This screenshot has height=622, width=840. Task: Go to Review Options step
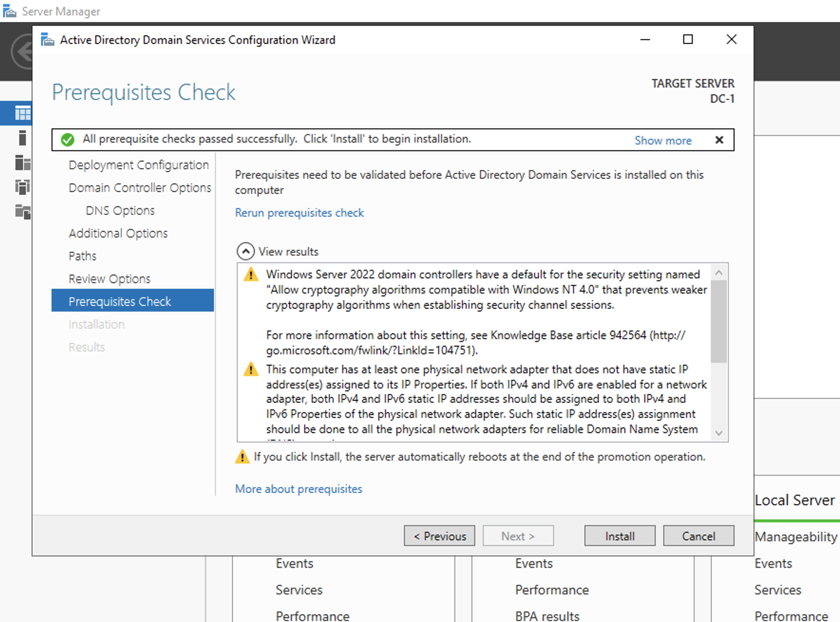click(110, 279)
